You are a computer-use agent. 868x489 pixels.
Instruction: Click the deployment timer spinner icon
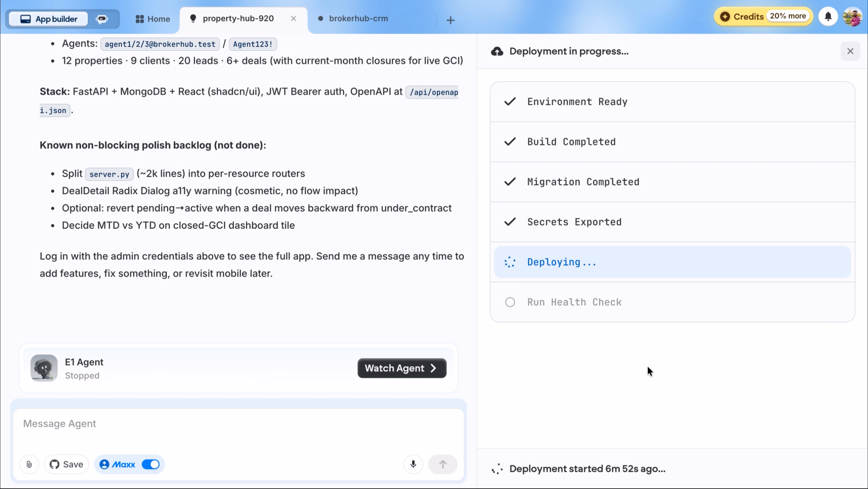pos(497,469)
